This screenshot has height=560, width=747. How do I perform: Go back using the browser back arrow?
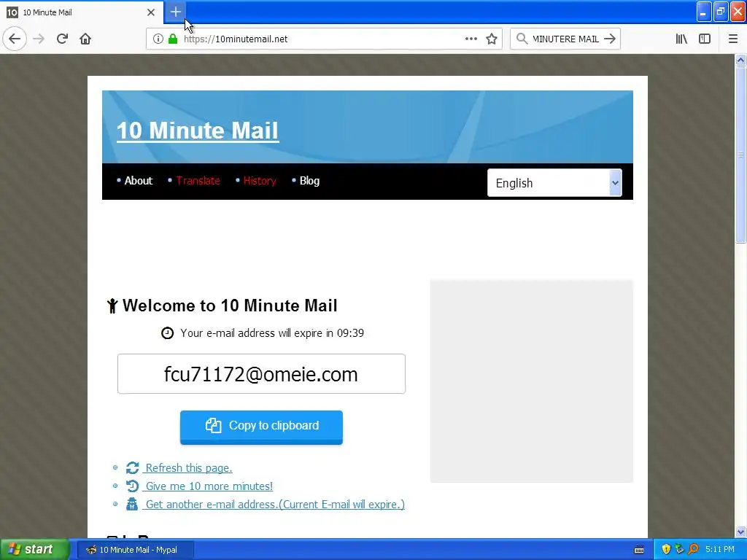point(15,39)
